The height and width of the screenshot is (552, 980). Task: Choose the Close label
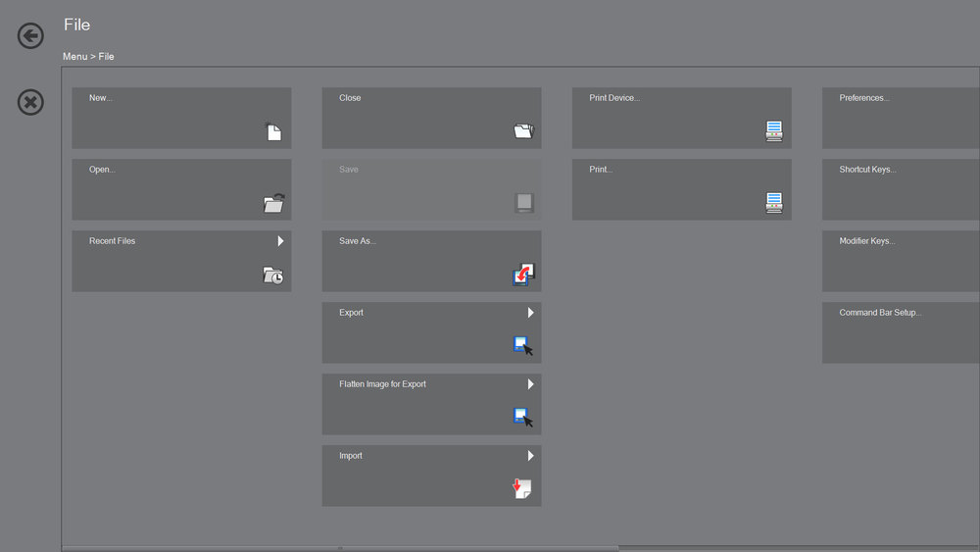(x=350, y=98)
